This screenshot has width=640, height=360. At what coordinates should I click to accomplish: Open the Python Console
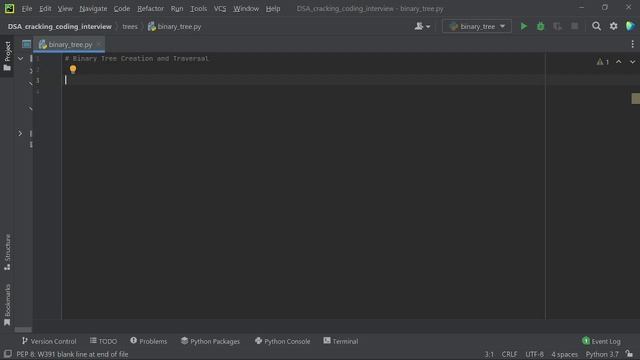click(282, 341)
